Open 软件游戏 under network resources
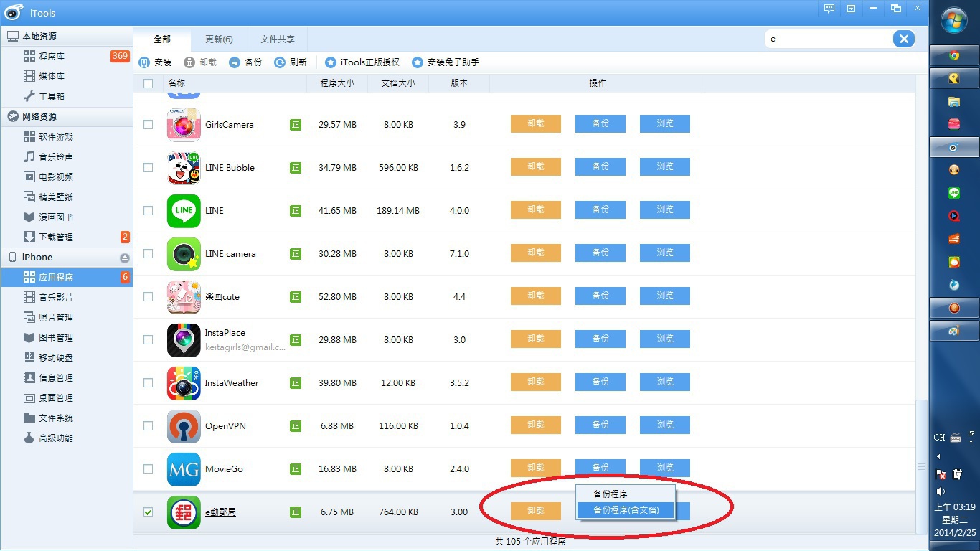980x551 pixels. (x=66, y=136)
